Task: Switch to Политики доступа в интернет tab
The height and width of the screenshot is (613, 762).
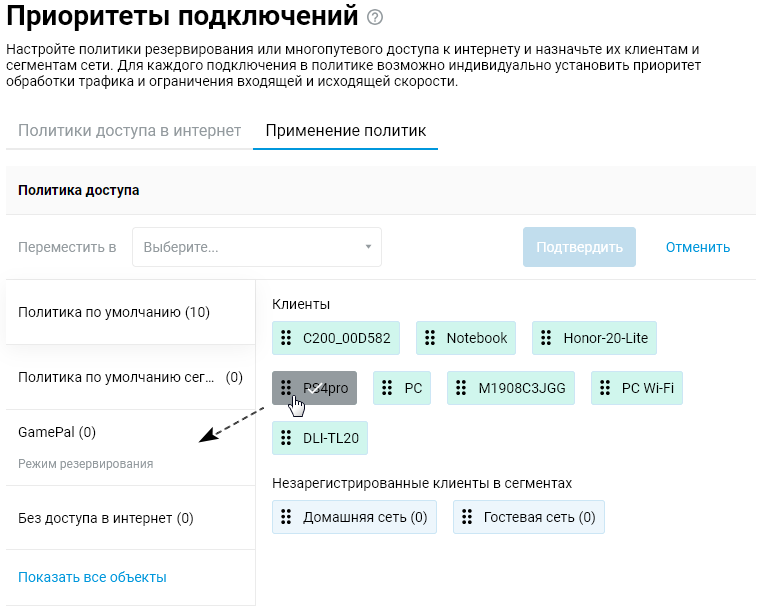Action: pos(129,131)
